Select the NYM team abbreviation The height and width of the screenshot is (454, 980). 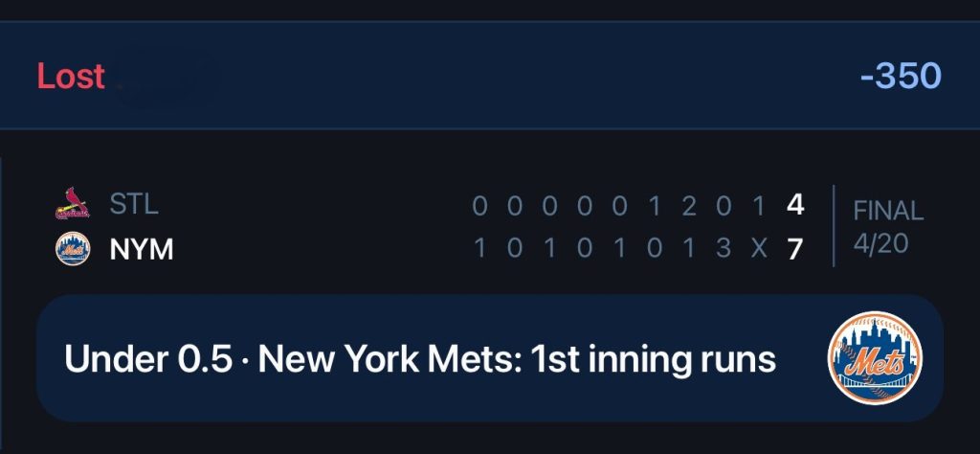point(142,249)
